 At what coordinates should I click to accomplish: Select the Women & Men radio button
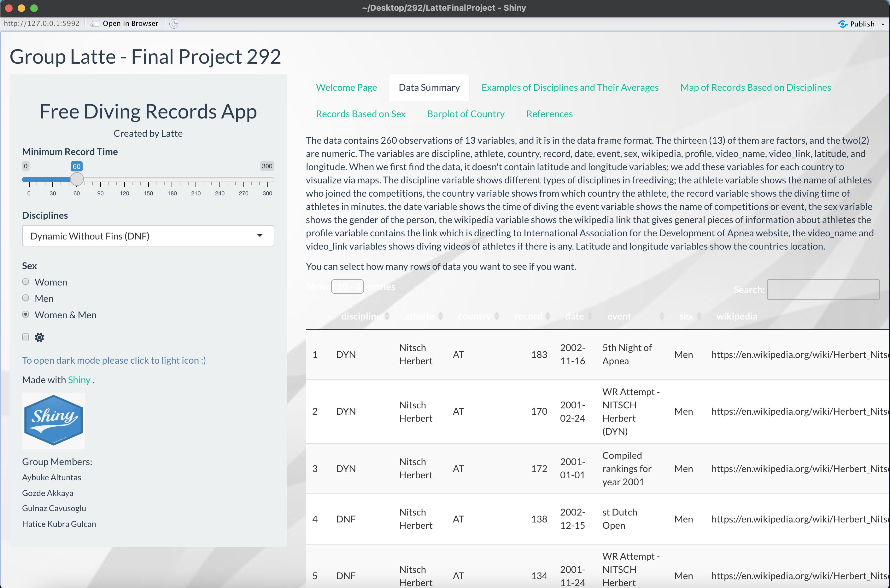pos(26,314)
